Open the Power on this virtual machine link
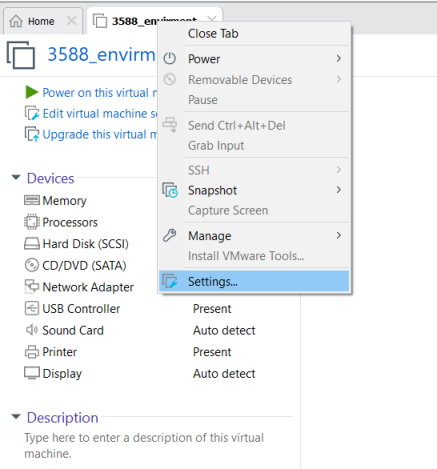This screenshot has height=469, width=437. (x=100, y=93)
